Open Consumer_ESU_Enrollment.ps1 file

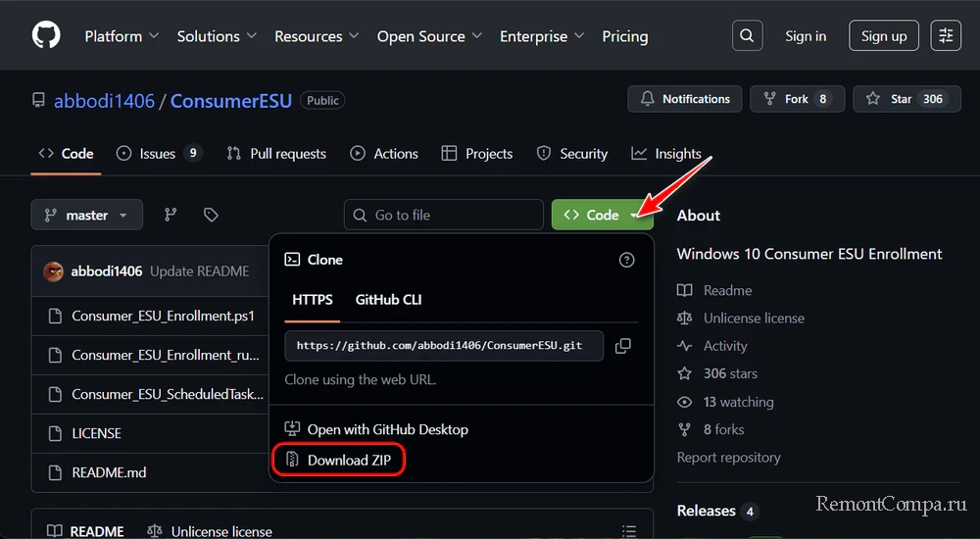point(163,316)
